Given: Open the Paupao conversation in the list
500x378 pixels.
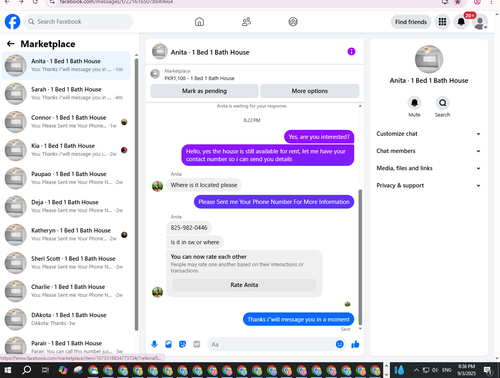Looking at the screenshot, I should 66,178.
